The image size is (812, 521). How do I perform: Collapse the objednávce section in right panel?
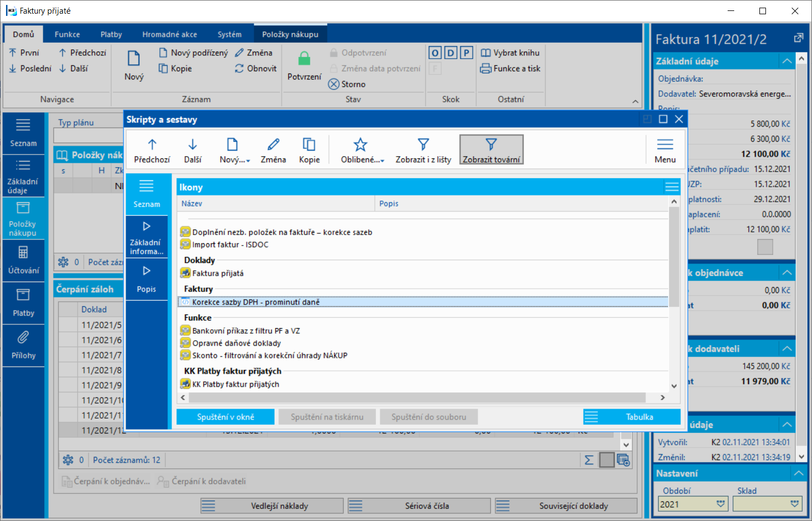click(x=787, y=273)
